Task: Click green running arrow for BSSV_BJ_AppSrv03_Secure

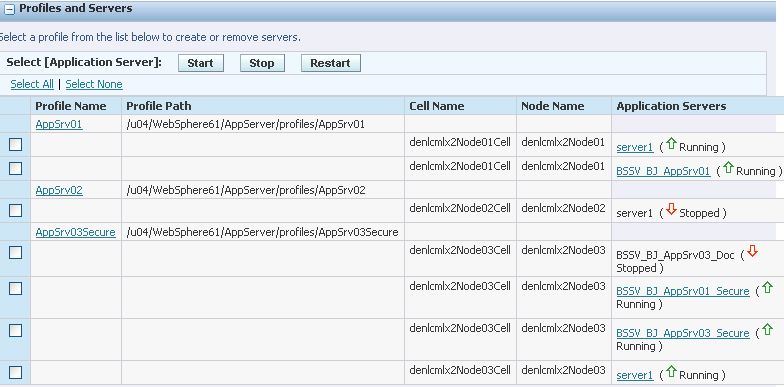Action: 767,330
